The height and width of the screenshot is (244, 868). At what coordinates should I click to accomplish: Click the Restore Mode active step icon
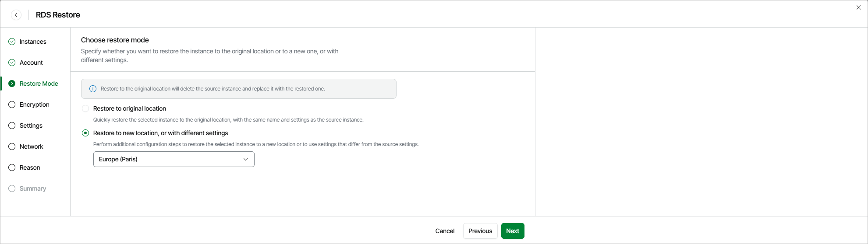pyautogui.click(x=12, y=84)
